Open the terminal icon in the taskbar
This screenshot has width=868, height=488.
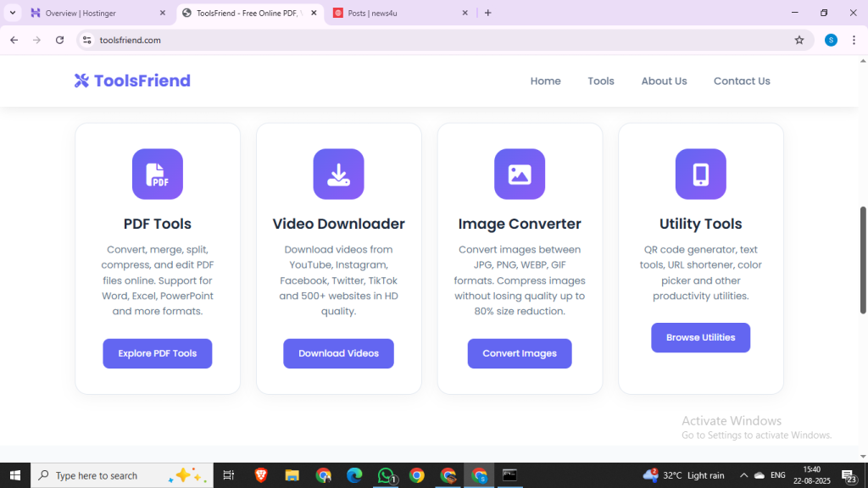[509, 475]
